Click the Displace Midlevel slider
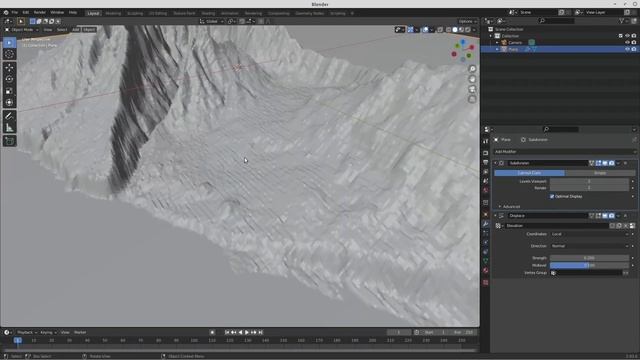Viewport: 640px width, 360px height. [x=589, y=265]
